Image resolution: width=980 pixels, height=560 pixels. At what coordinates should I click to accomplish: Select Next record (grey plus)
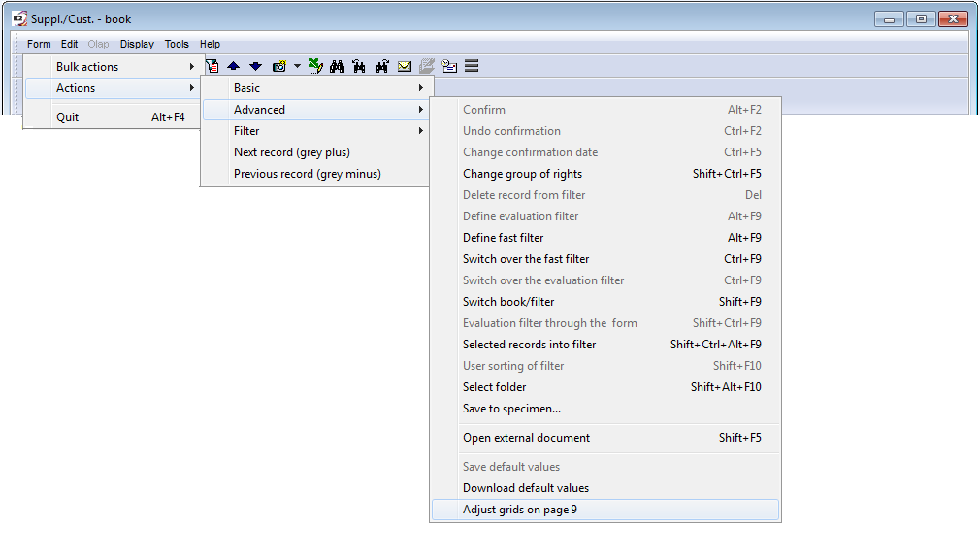click(x=315, y=151)
